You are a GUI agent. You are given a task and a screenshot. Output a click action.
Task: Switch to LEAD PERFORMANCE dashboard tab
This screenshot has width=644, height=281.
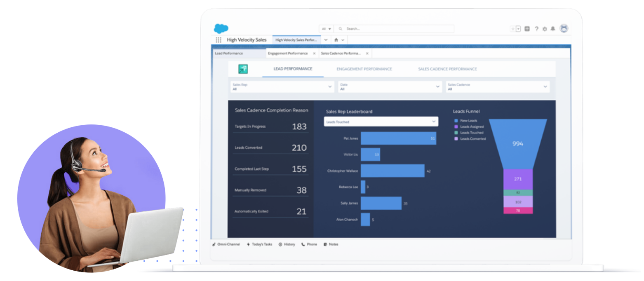pos(293,69)
